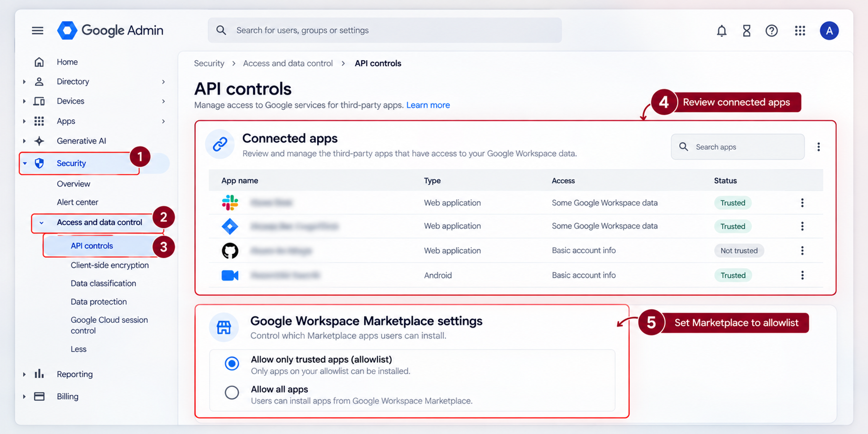Open Data protection

(98, 302)
